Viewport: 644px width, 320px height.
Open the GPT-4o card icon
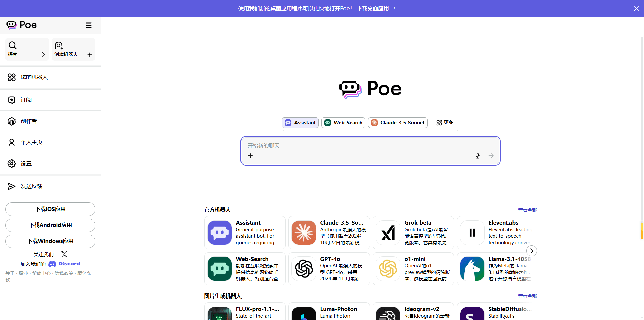(304, 269)
